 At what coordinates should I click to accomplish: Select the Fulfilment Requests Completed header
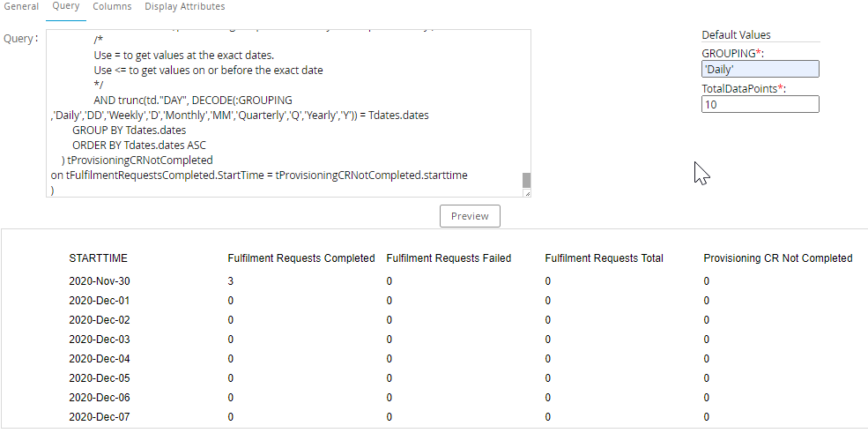(x=301, y=258)
